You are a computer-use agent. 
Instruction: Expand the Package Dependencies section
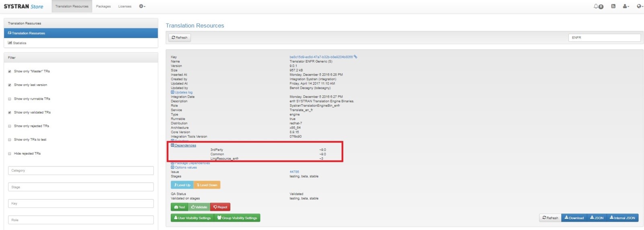point(191,163)
